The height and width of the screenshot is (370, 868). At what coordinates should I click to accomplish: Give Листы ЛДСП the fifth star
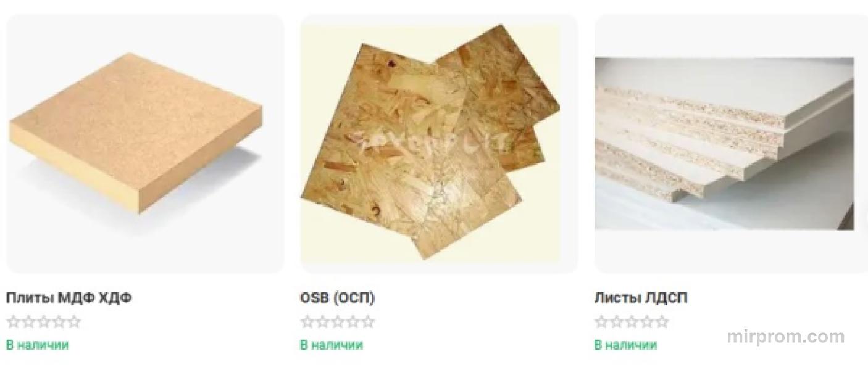662,322
